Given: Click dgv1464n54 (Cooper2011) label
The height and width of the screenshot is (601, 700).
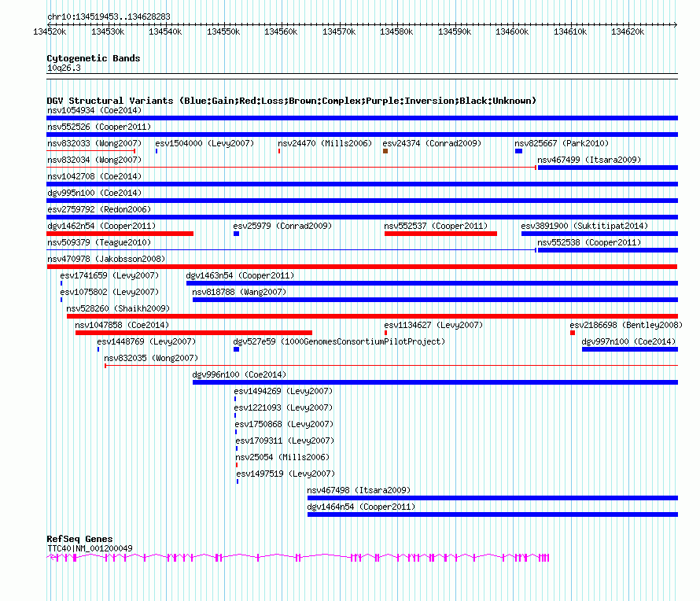Looking at the screenshot, I should coord(361,507).
